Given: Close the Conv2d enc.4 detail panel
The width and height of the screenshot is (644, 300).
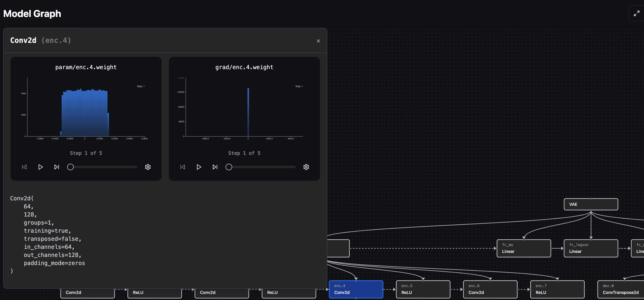Looking at the screenshot, I should [318, 41].
